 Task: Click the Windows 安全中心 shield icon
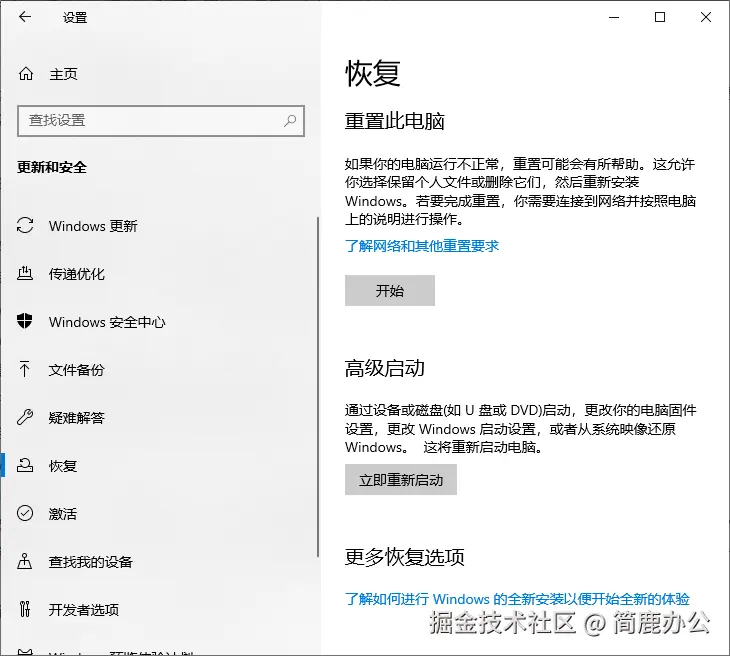(25, 321)
